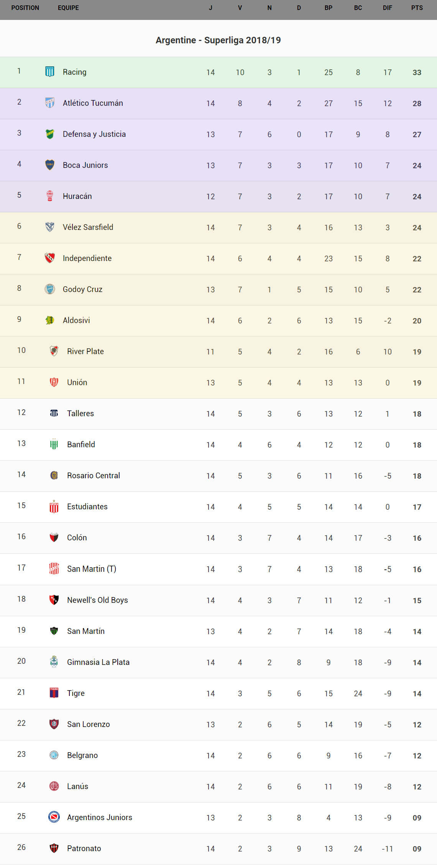Click the Racing club crest icon
The image size is (437, 868).
tap(50, 72)
